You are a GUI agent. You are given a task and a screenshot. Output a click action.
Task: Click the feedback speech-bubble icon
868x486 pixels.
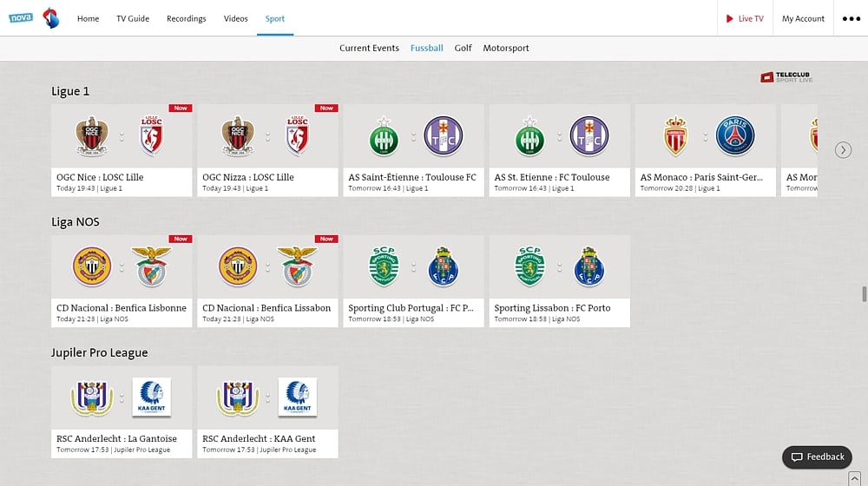(x=797, y=456)
